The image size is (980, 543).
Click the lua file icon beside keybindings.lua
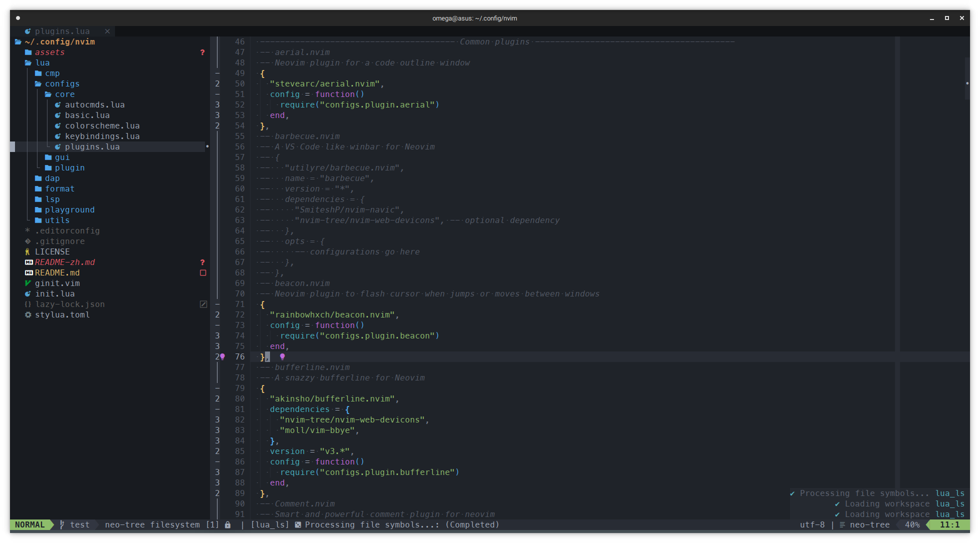pyautogui.click(x=57, y=136)
